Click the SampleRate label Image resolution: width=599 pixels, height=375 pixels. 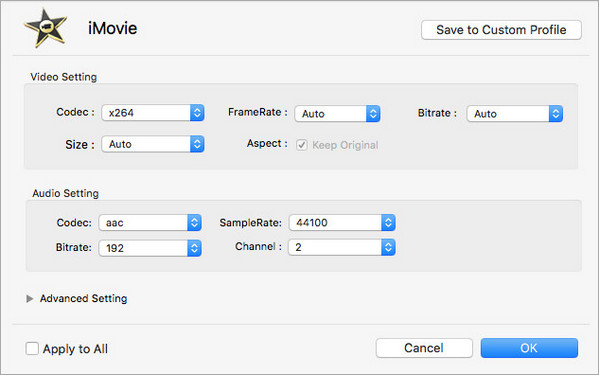(x=250, y=223)
